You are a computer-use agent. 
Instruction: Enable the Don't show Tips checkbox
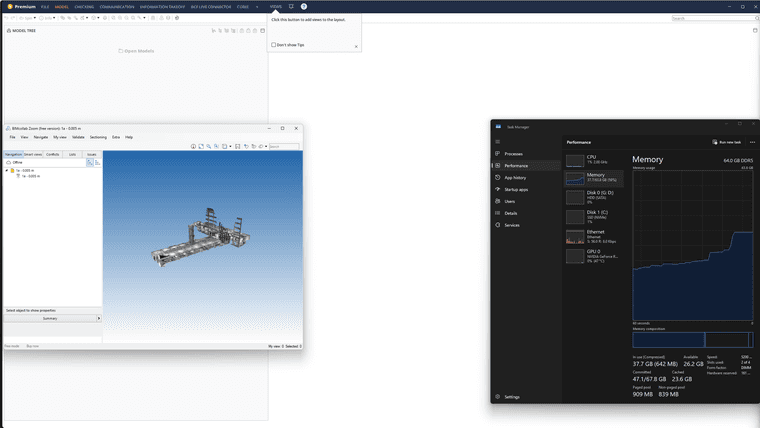click(274, 45)
